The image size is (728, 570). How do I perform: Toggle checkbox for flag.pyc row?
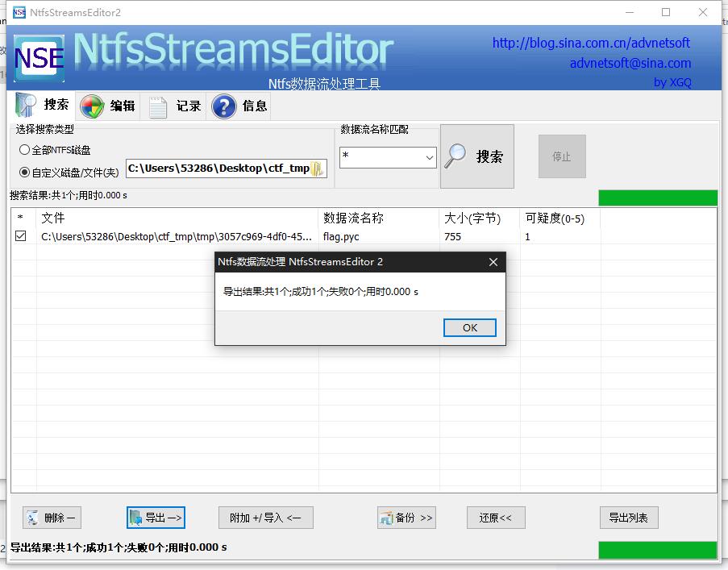[20, 236]
